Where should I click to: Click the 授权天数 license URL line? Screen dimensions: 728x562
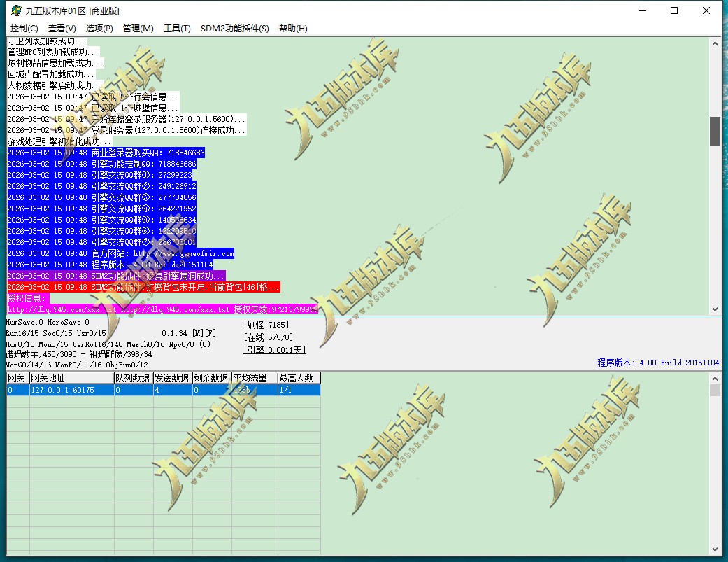[162, 309]
